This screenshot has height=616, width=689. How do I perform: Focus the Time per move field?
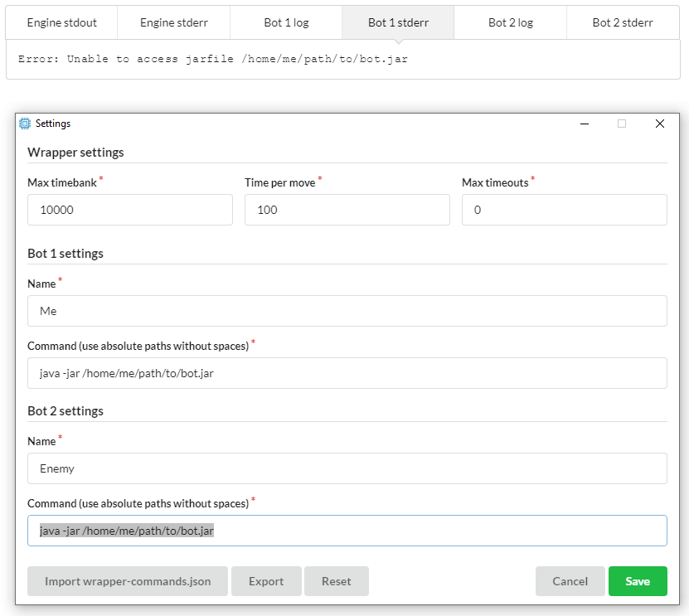[347, 210]
